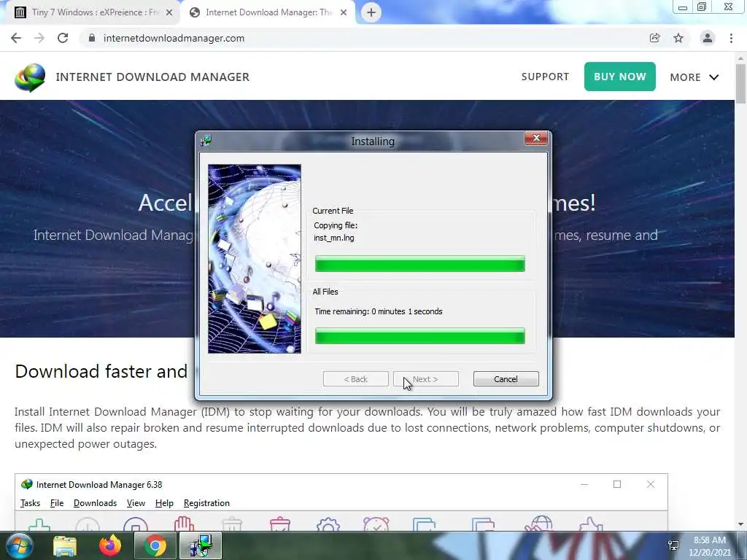
Task: Click the page vertical scrollbar thumb
Action: click(x=741, y=83)
